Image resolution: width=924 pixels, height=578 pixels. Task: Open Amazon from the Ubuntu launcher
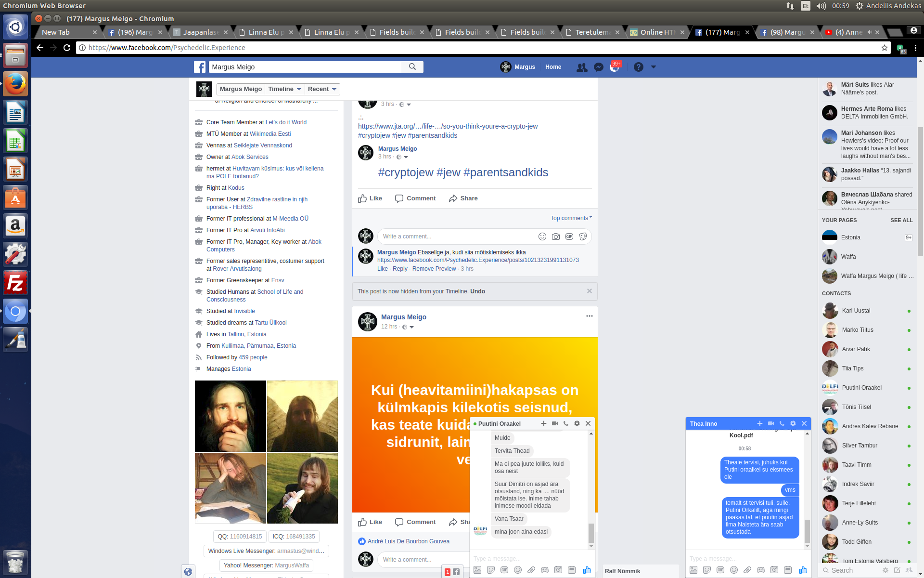click(15, 226)
